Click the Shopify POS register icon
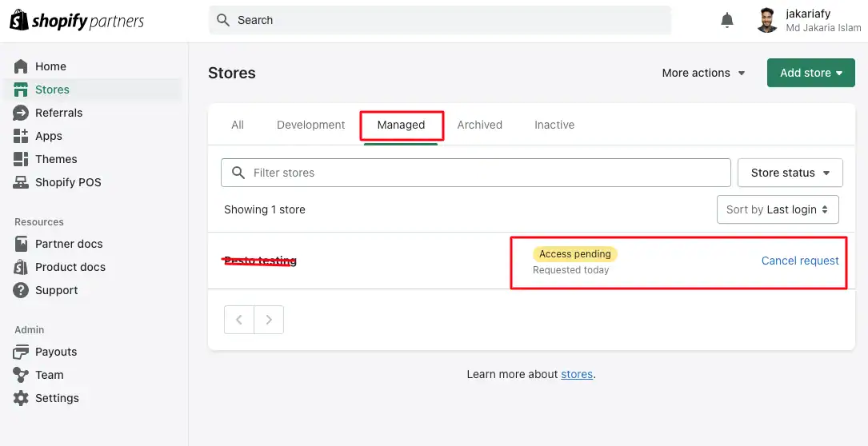 pos(21,182)
